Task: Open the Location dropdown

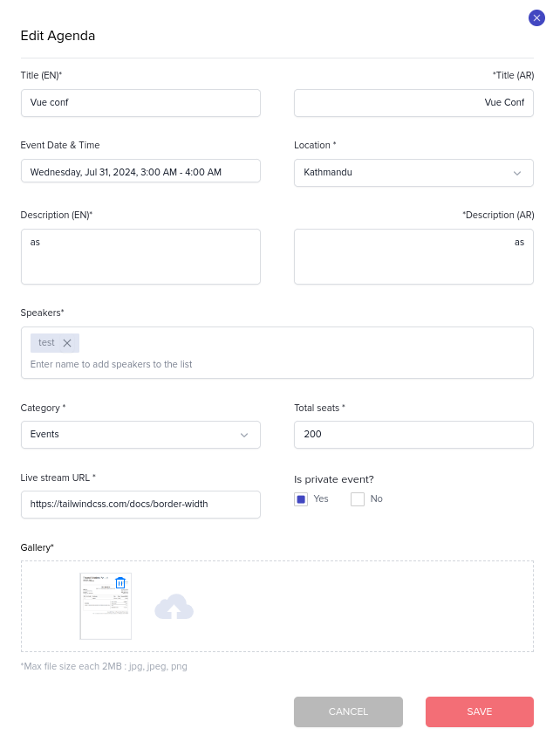Action: [413, 173]
